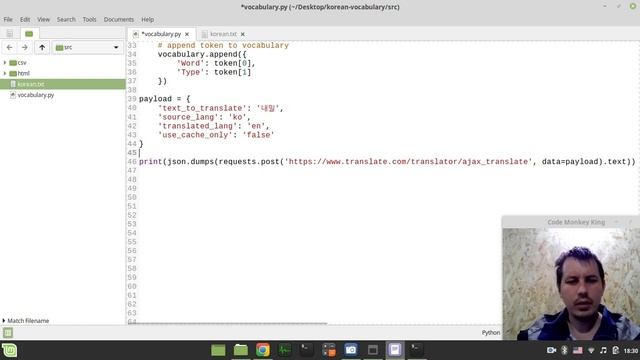Switch to the korean.txt tab
The width and height of the screenshot is (640, 360).
click(x=223, y=34)
